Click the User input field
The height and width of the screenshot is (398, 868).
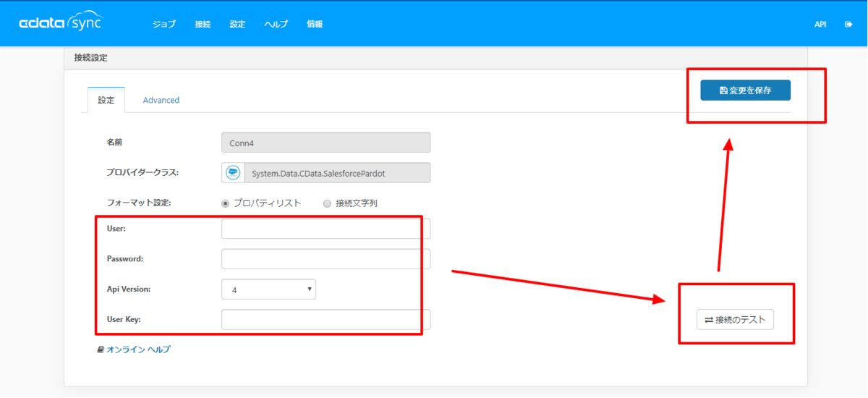[326, 229]
